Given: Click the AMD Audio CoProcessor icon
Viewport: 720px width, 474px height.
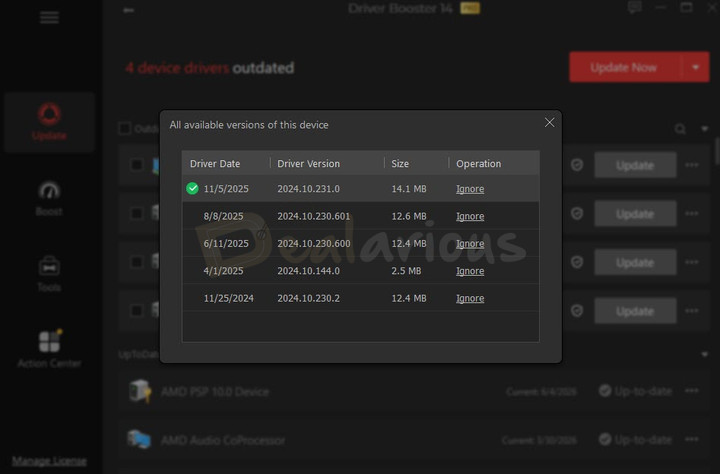Looking at the screenshot, I should click(x=139, y=439).
